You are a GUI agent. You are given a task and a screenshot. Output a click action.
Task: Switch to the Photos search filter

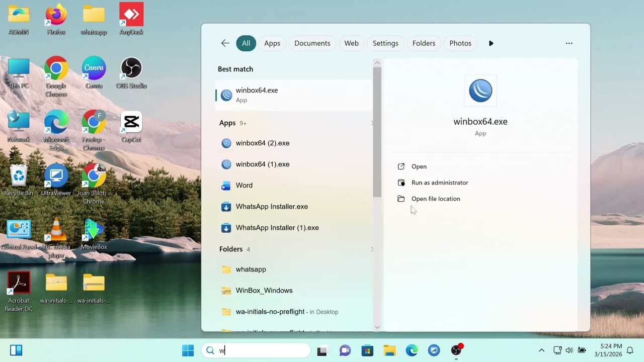(460, 43)
